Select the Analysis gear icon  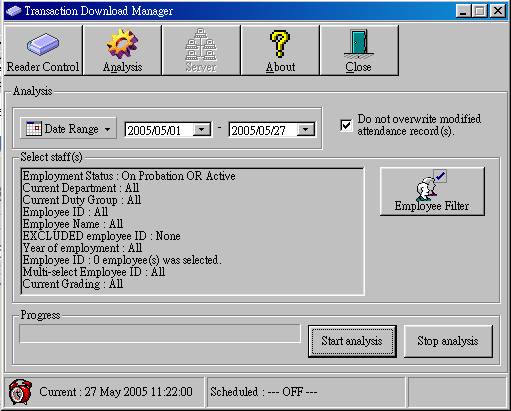pyautogui.click(x=122, y=44)
